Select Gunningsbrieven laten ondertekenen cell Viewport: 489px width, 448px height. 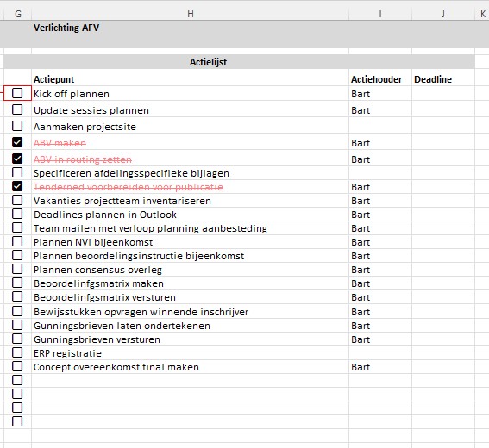tap(191, 326)
